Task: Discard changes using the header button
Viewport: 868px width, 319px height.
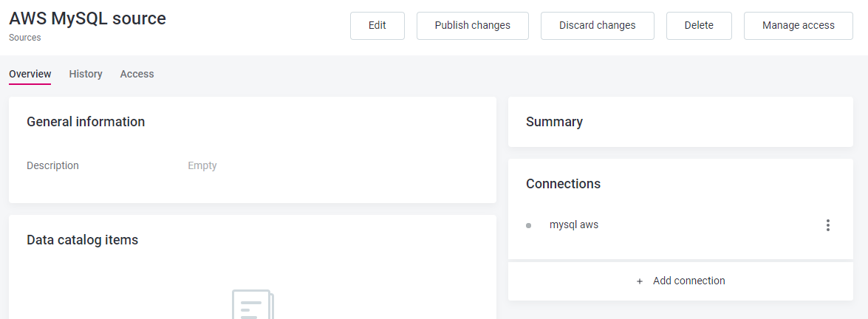Action: 597,25
